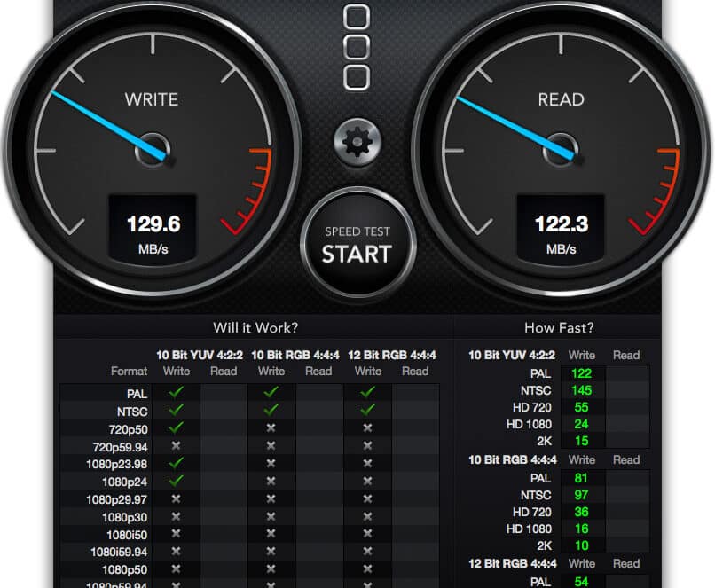Viewport: 715px width, 588px height.
Task: Click 1080p24 row checkmark under 10 Bit YUV Write
Action: 176,481
